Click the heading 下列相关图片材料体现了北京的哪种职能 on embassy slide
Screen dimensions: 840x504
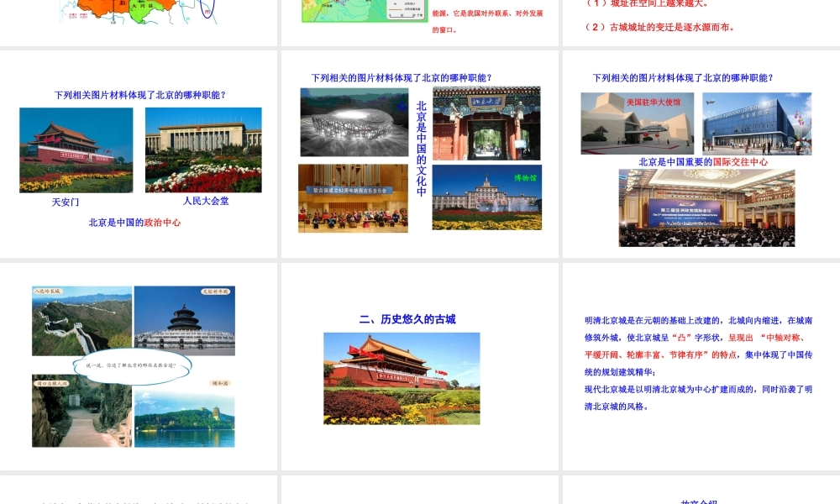tap(683, 77)
